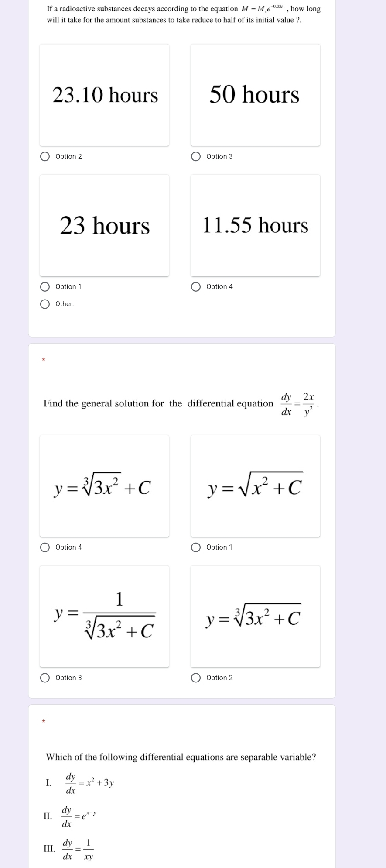This screenshot has width=386, height=868.
Task: Choose Option 1 radio for 23 hours
Action: [x=45, y=287]
